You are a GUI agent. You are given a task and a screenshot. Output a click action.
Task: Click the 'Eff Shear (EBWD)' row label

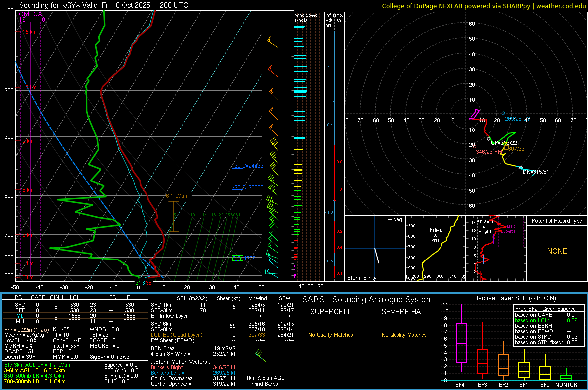(173, 341)
